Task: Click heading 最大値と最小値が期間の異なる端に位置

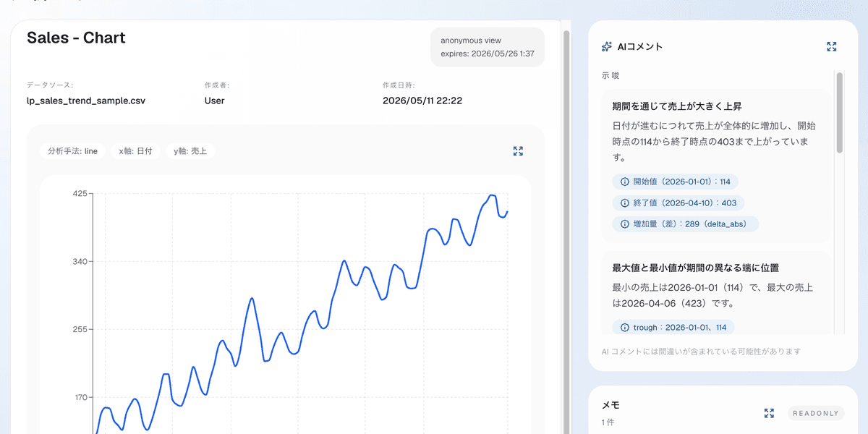Action: (695, 268)
